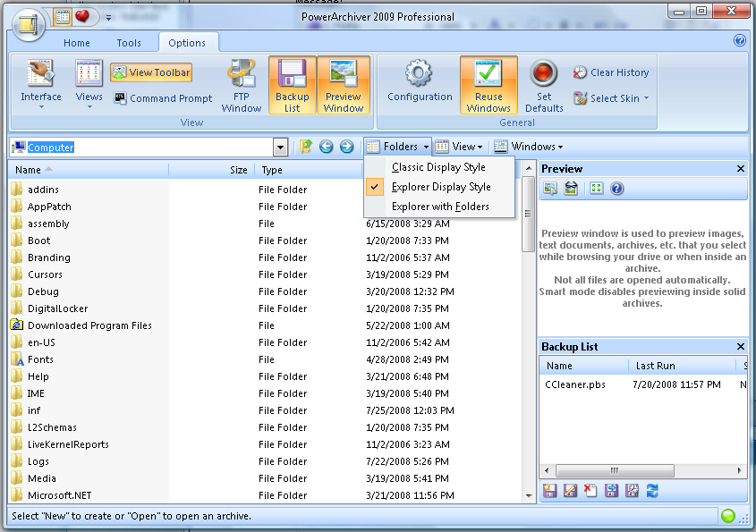
Task: Click the file list scroll down arrow
Action: point(529,496)
